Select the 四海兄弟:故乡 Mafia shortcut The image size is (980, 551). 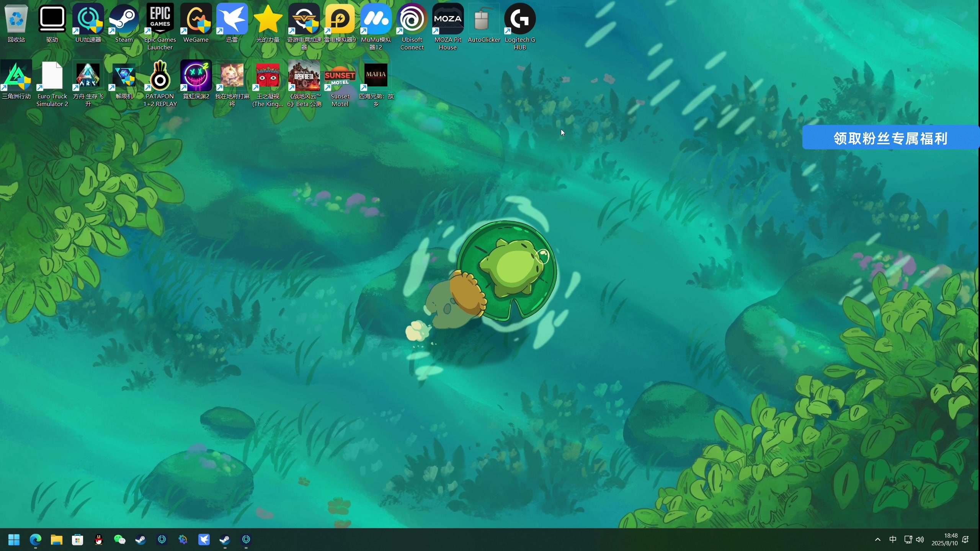pos(376,83)
